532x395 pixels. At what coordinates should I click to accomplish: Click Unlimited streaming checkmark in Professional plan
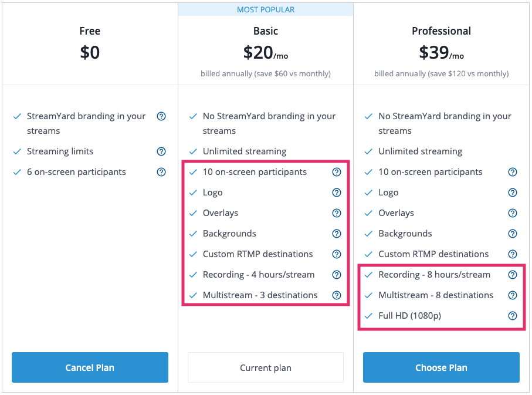pos(368,151)
